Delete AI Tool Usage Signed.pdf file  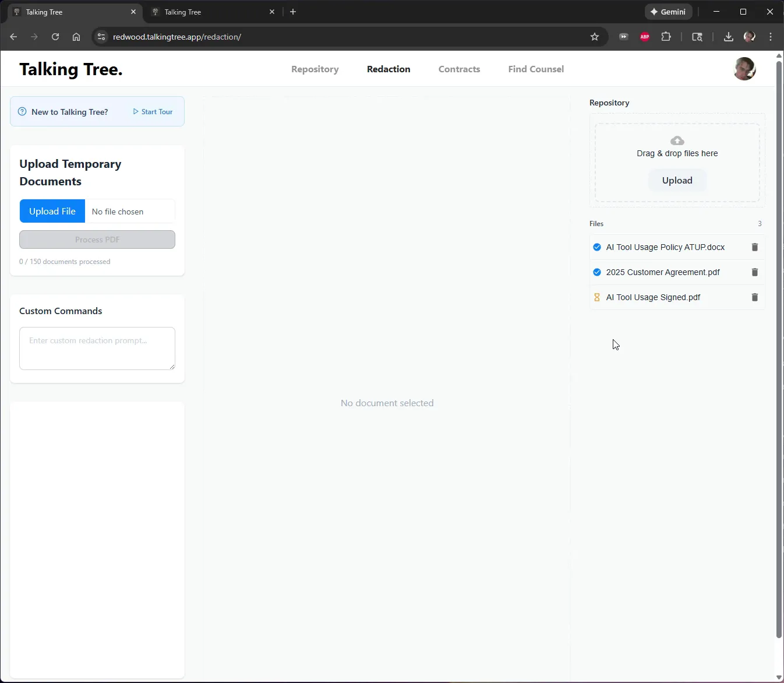coord(754,297)
